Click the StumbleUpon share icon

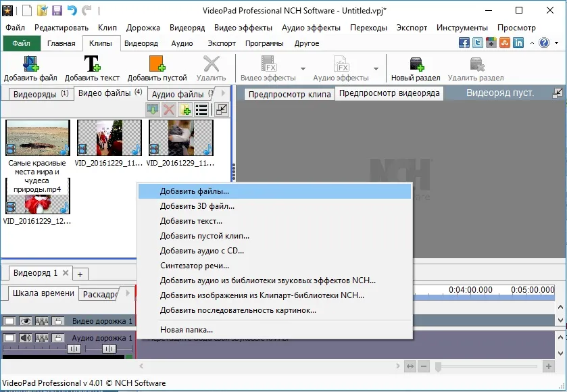[x=504, y=43]
